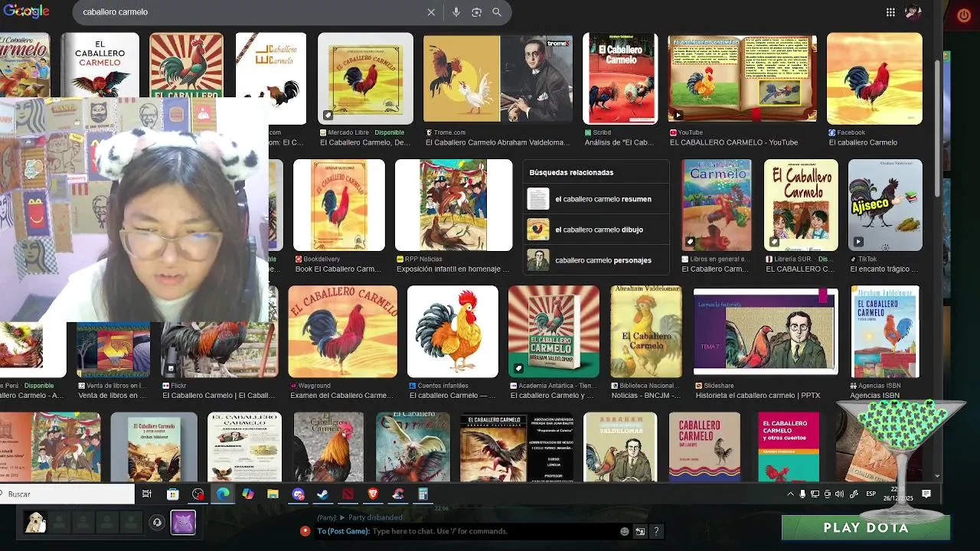Open the Flickr rooster photo result

pyautogui.click(x=219, y=350)
